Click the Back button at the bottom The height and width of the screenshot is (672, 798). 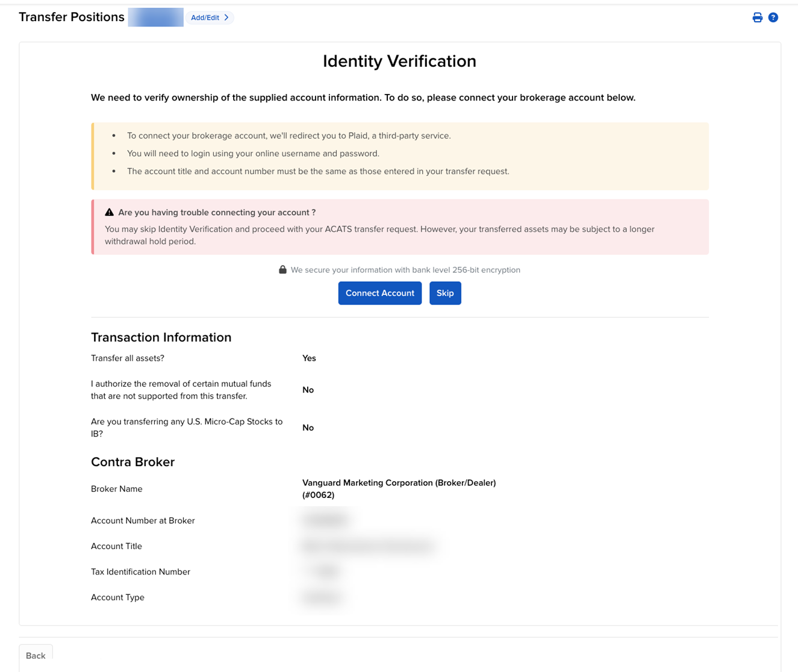tap(36, 656)
